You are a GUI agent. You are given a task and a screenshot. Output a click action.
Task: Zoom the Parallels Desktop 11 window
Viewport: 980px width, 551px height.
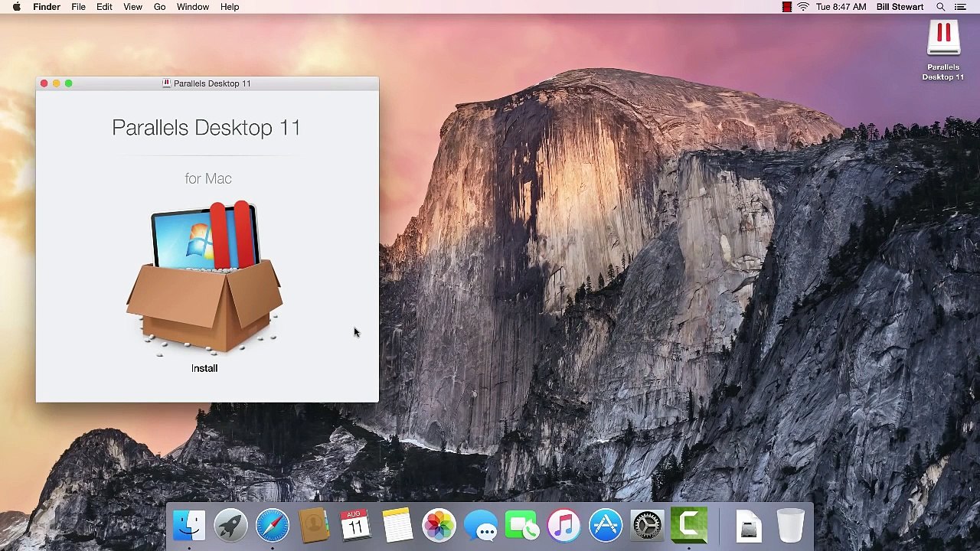(68, 83)
